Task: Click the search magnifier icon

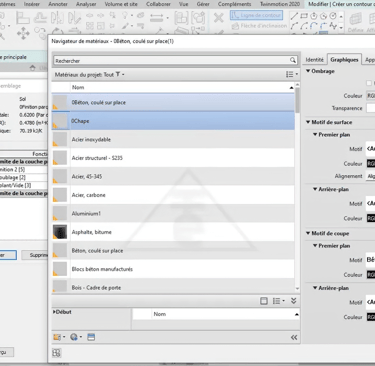Action: tap(293, 60)
